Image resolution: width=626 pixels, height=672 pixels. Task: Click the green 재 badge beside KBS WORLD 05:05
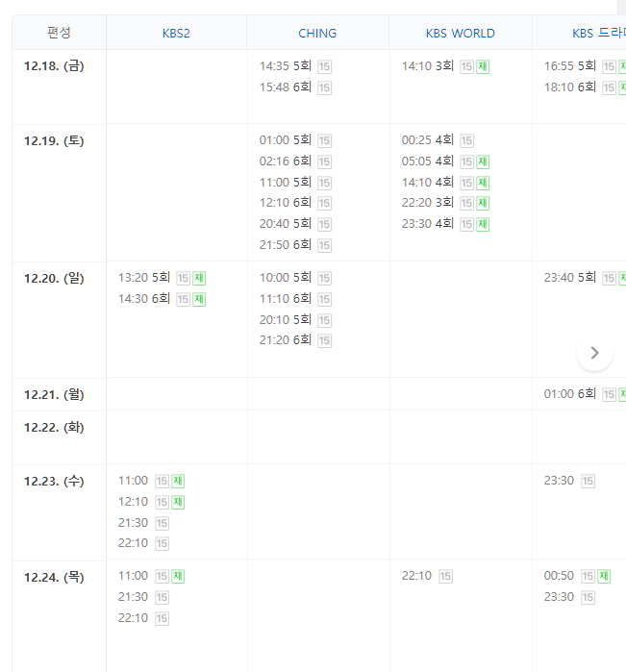pos(483,162)
